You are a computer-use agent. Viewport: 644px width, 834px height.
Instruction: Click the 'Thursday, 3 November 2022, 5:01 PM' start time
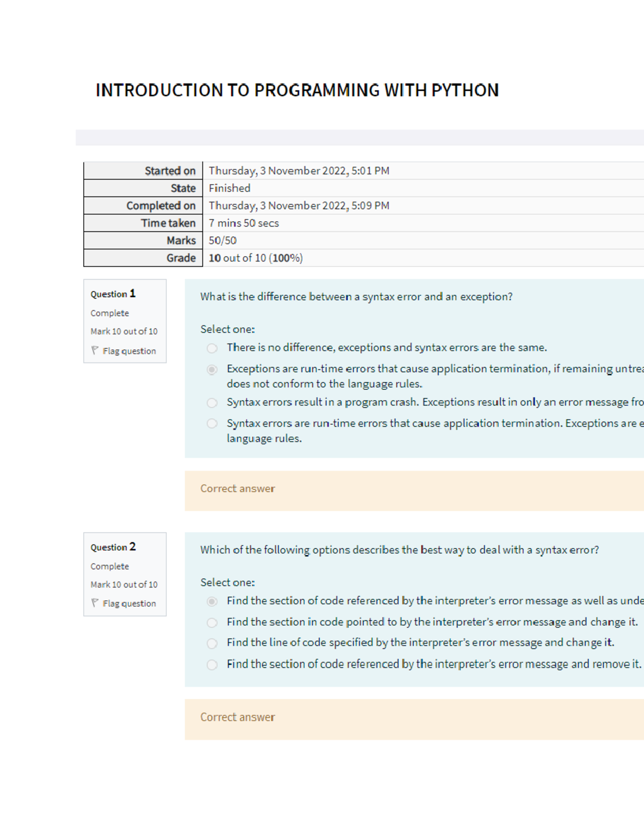[x=299, y=171]
